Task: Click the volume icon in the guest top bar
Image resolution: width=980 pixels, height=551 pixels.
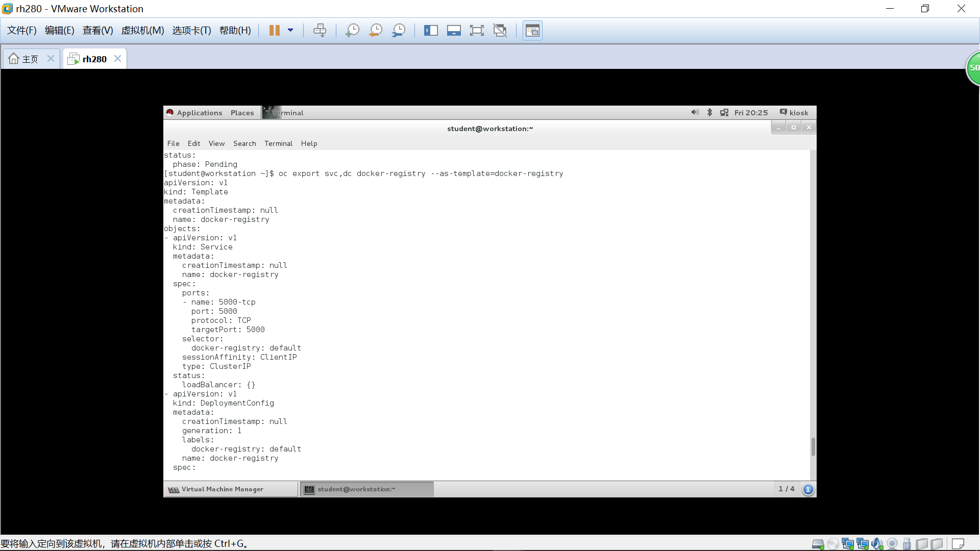Action: tap(695, 112)
